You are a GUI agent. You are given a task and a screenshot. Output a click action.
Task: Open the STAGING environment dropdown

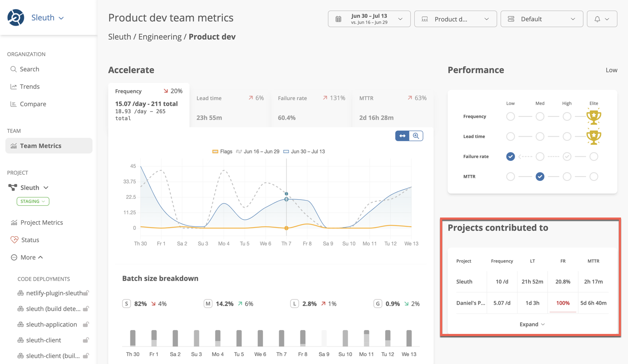(33, 201)
